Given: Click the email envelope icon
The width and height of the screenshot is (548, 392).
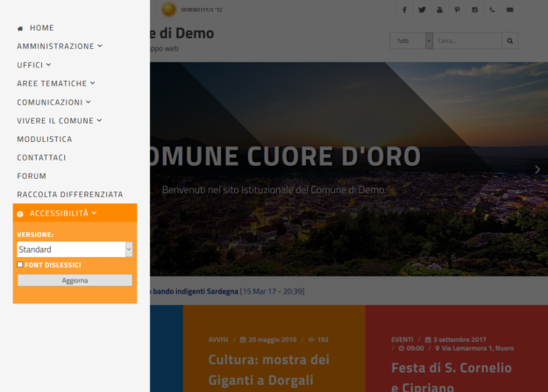Looking at the screenshot, I should pyautogui.click(x=509, y=10).
